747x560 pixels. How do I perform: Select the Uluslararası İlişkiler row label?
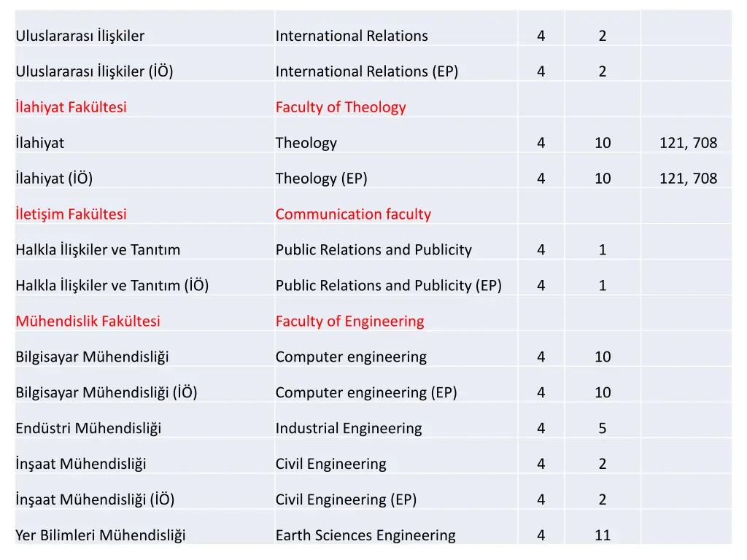80,36
